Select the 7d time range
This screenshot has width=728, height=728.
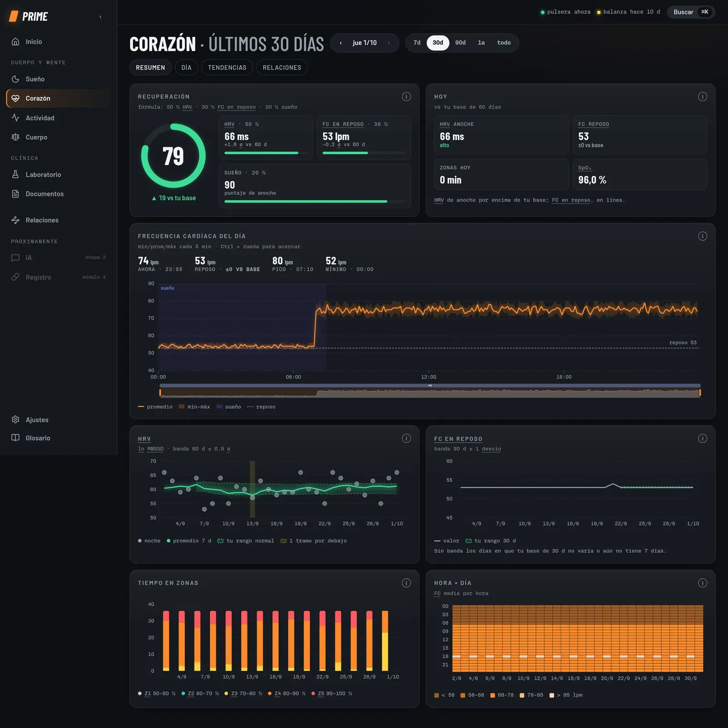click(x=417, y=43)
